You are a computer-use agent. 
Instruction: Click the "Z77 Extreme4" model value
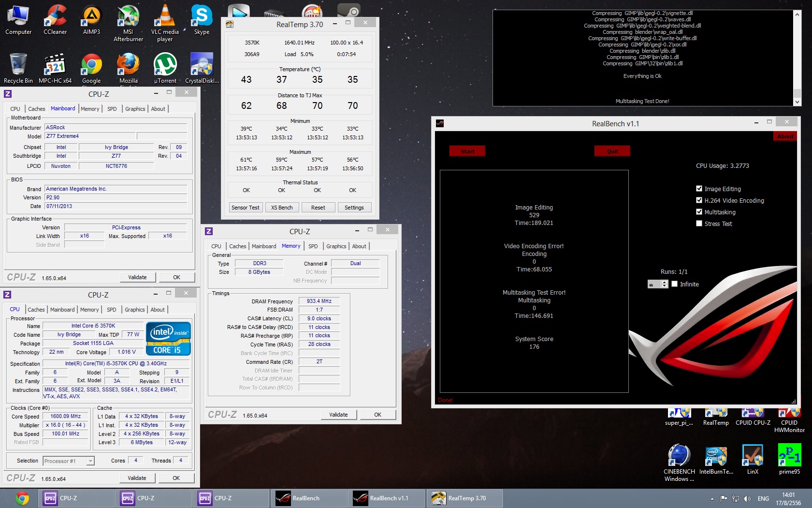90,136
